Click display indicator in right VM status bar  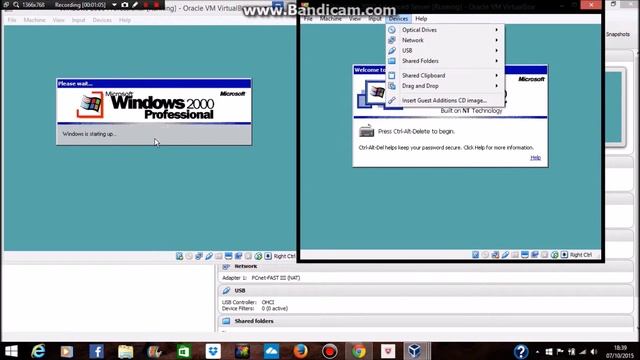click(x=525, y=255)
